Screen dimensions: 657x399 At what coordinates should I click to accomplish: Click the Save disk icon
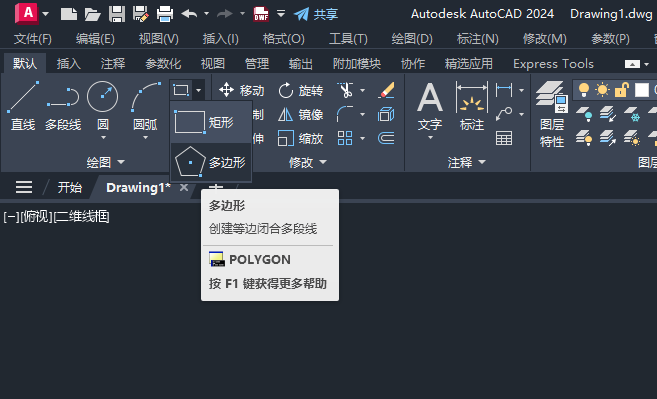(x=117, y=14)
